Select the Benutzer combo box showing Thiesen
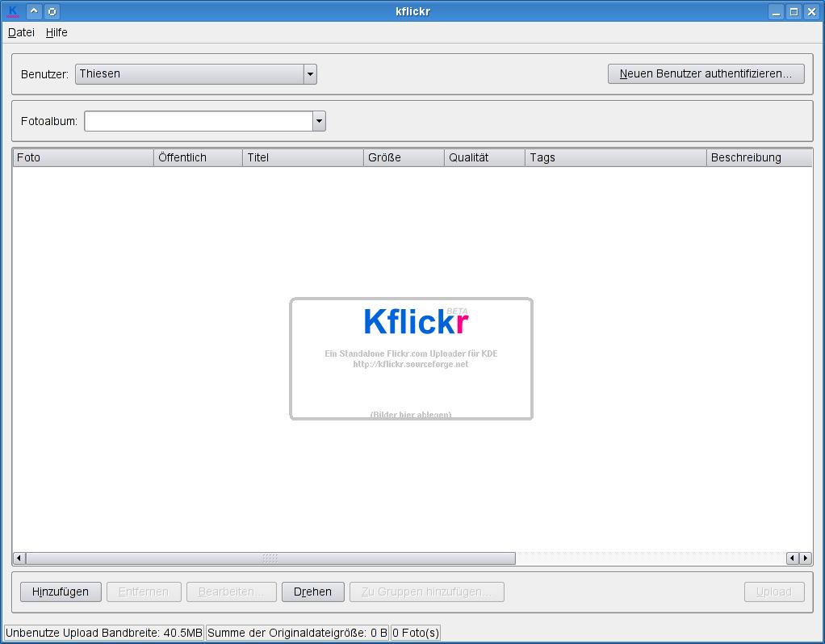The width and height of the screenshot is (825, 644). (x=195, y=74)
